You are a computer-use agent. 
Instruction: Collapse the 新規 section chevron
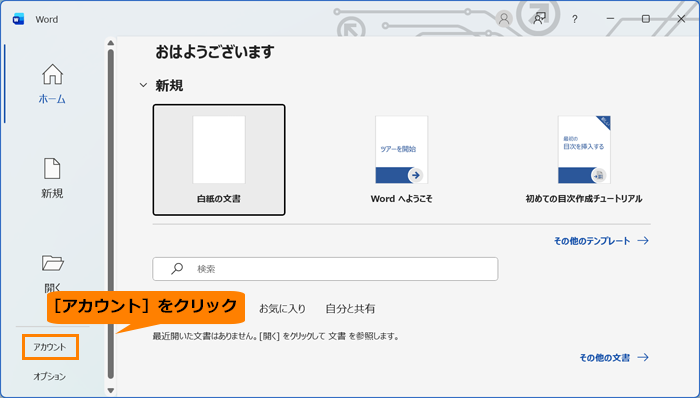(x=143, y=85)
